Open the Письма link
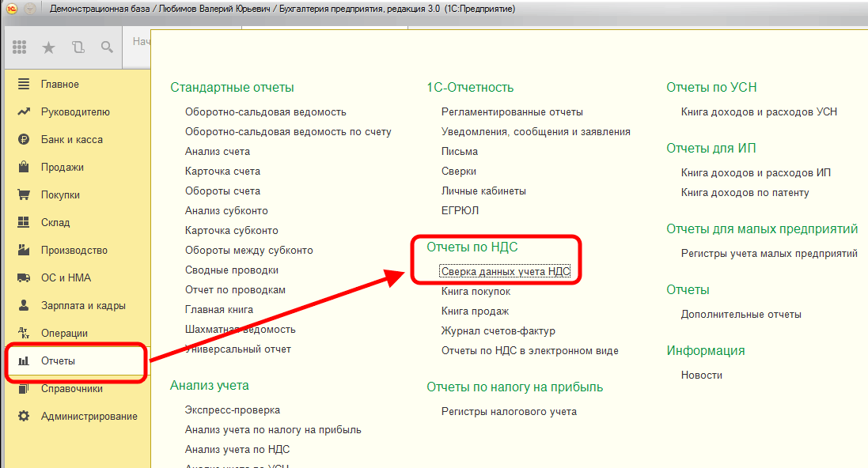 (x=460, y=151)
